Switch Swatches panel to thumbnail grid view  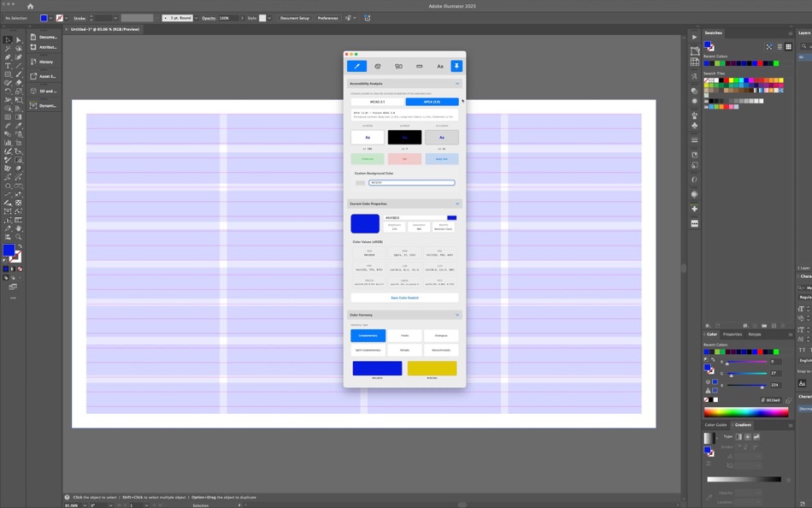point(788,47)
